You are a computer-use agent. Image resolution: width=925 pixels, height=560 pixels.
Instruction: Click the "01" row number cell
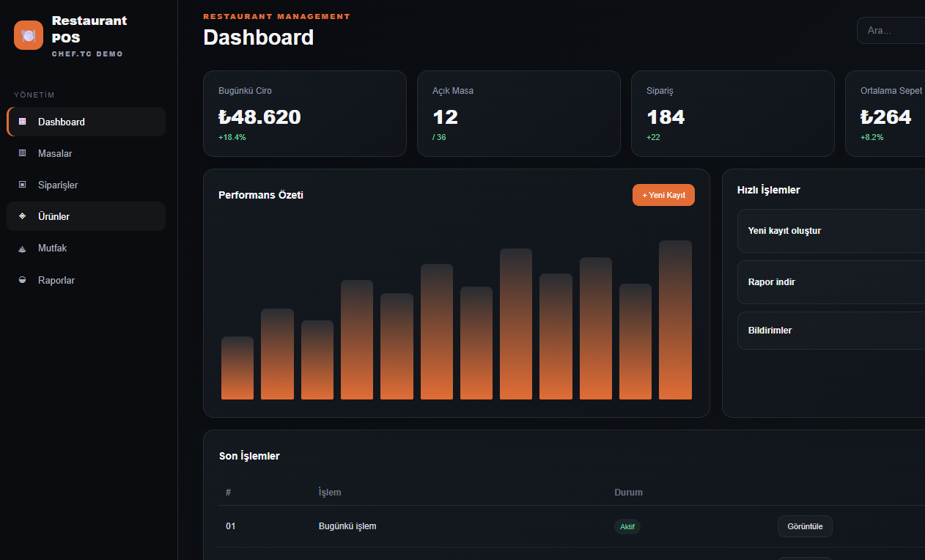231,526
